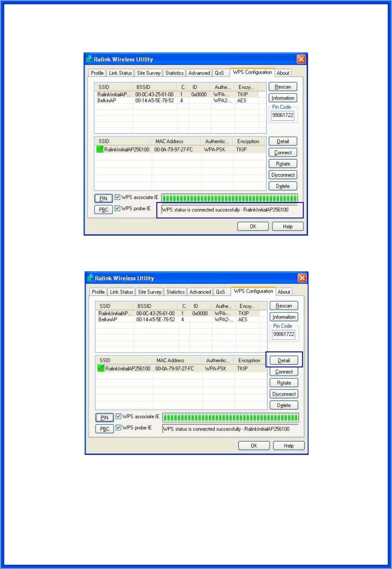Close the lower Ralink Wireless Utility window

302,278
